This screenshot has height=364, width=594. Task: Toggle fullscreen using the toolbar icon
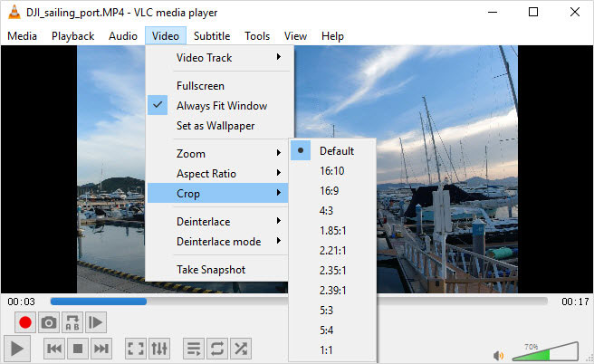[x=135, y=349]
